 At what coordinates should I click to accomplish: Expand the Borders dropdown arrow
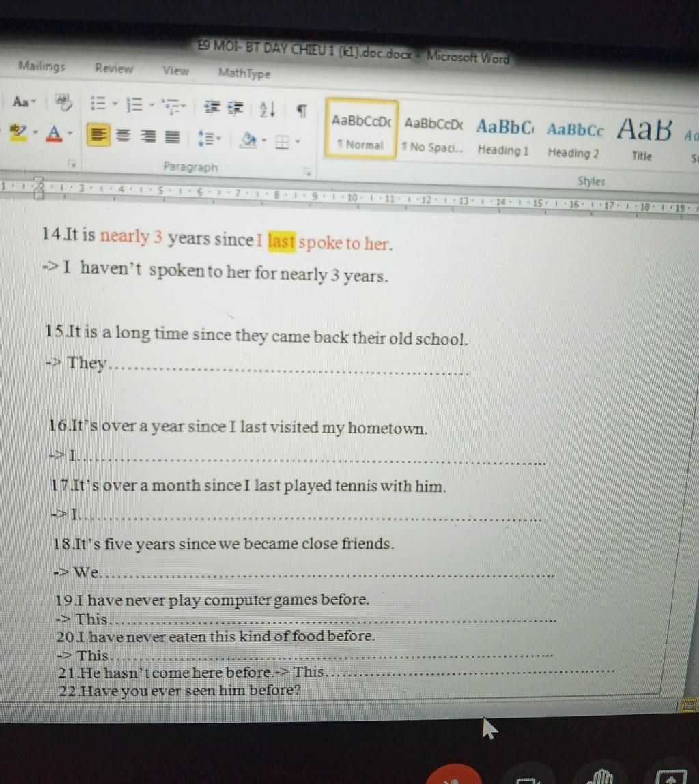pos(298,142)
